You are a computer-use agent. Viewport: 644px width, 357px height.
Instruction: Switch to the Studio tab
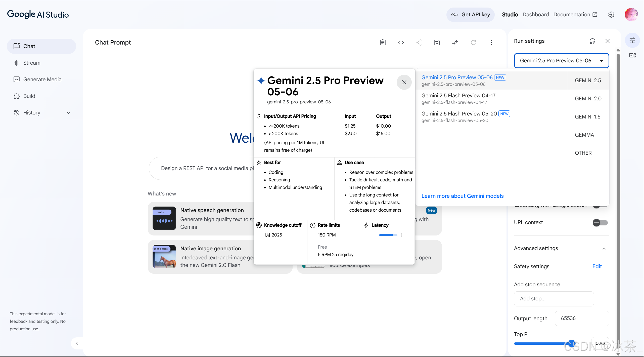pyautogui.click(x=510, y=15)
